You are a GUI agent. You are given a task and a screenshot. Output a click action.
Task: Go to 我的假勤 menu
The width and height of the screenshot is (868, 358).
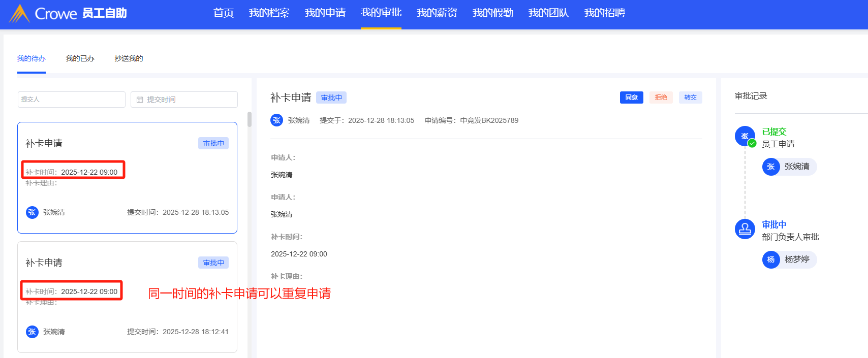(492, 13)
